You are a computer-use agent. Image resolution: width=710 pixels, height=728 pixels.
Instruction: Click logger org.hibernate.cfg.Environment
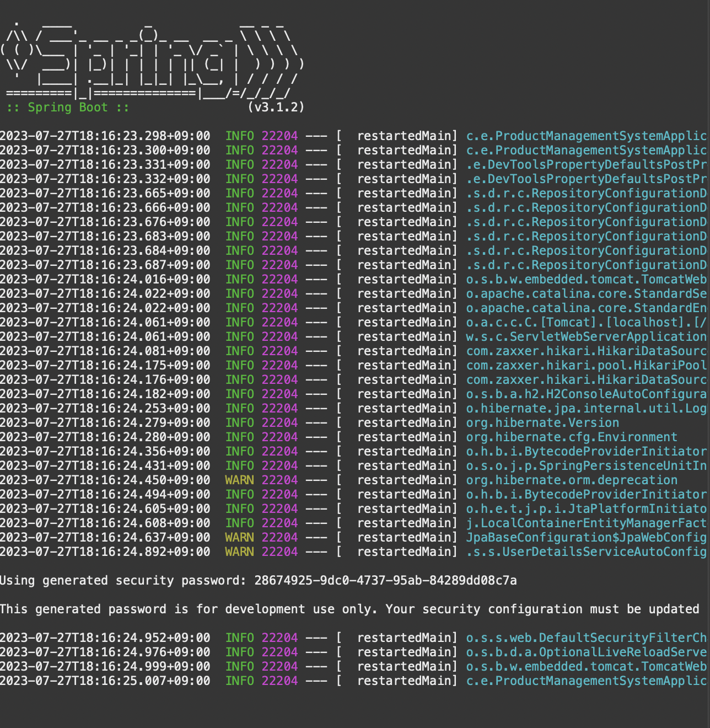pyautogui.click(x=572, y=437)
